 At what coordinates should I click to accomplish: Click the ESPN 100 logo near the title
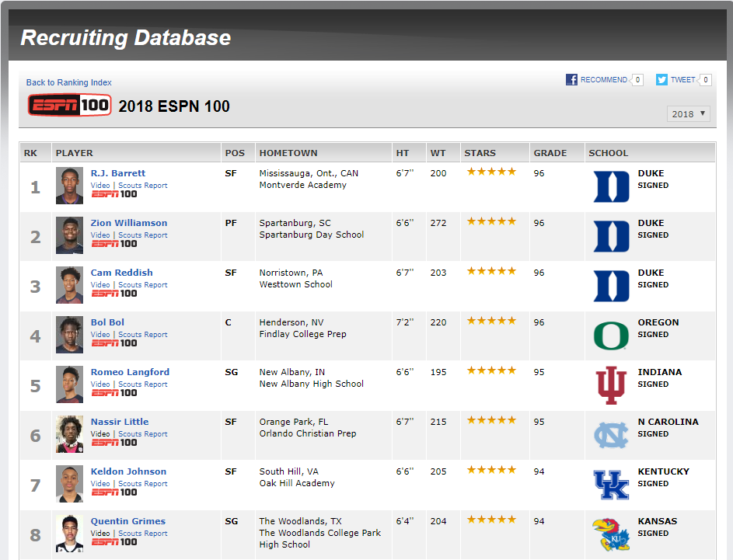pyautogui.click(x=70, y=105)
